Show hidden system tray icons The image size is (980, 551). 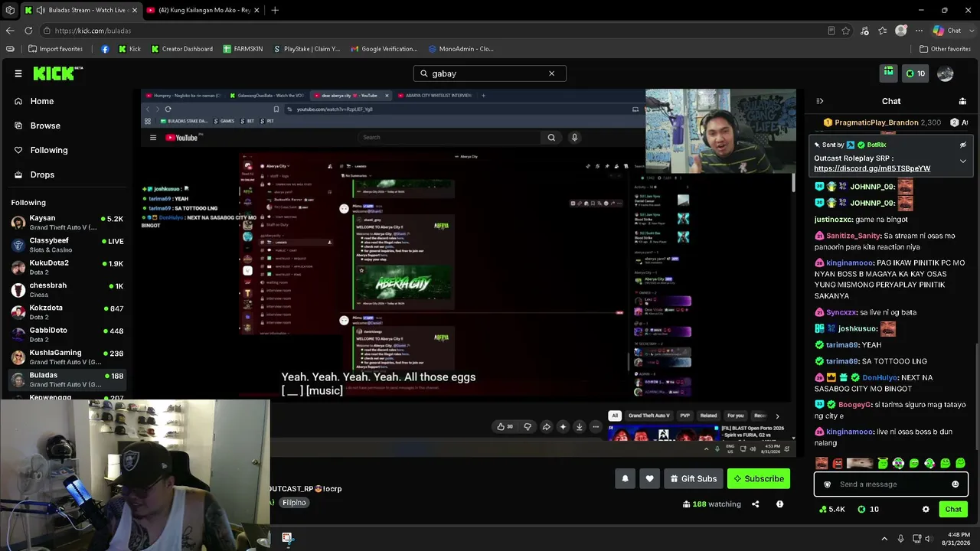coord(884,538)
